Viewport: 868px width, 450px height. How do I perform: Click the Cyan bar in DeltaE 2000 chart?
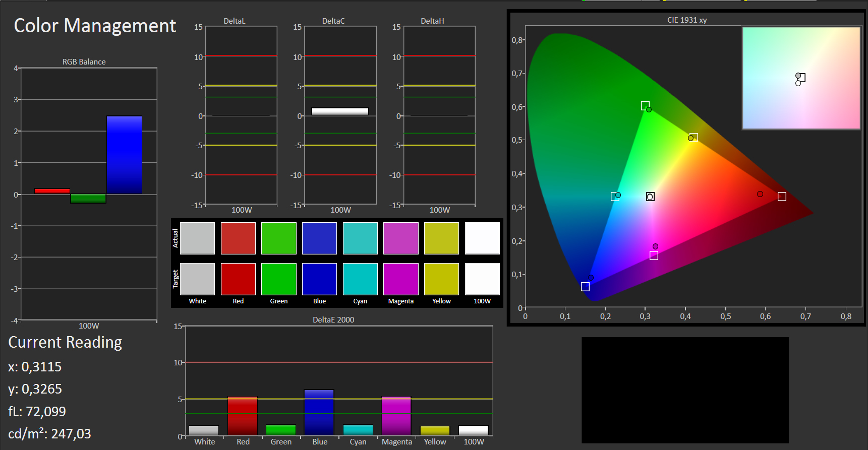(x=358, y=430)
